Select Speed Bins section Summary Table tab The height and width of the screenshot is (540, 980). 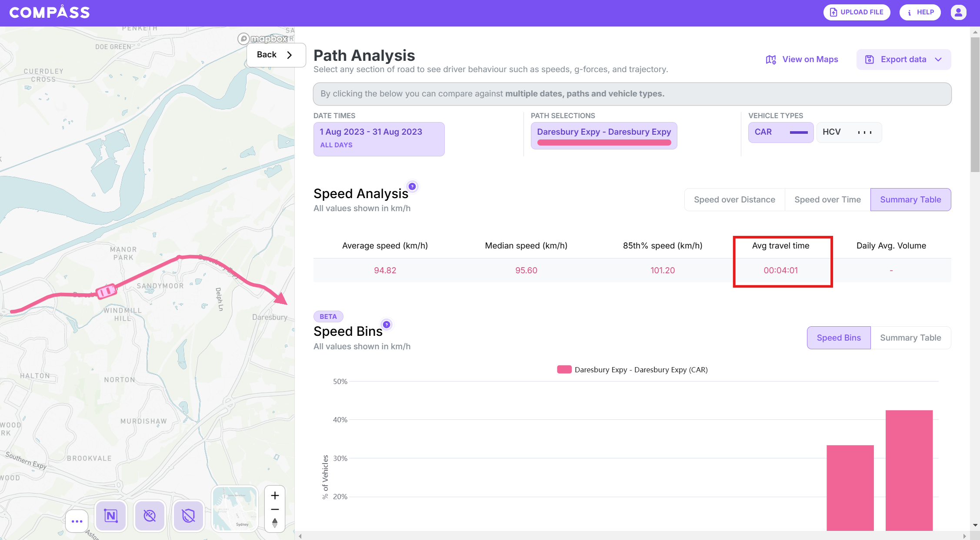pos(910,338)
